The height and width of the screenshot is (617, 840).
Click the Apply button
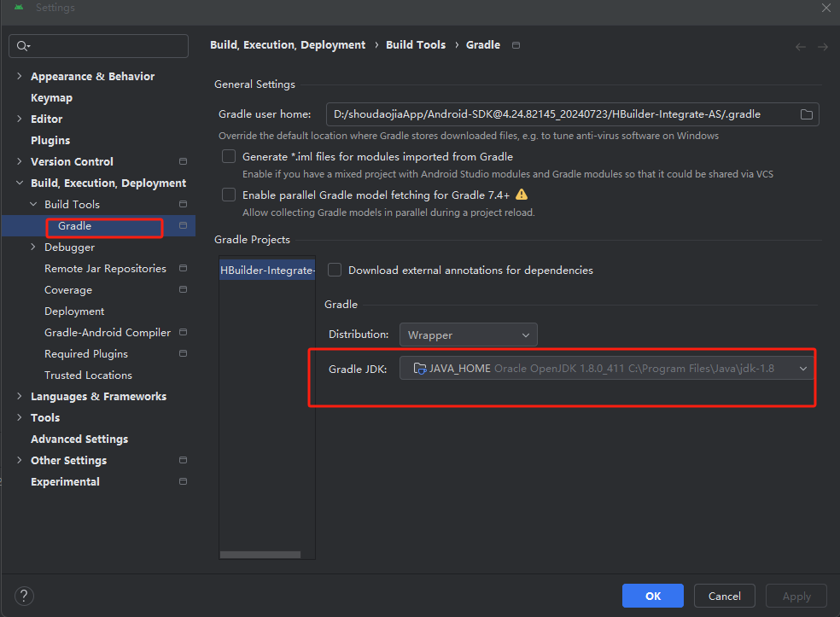796,596
